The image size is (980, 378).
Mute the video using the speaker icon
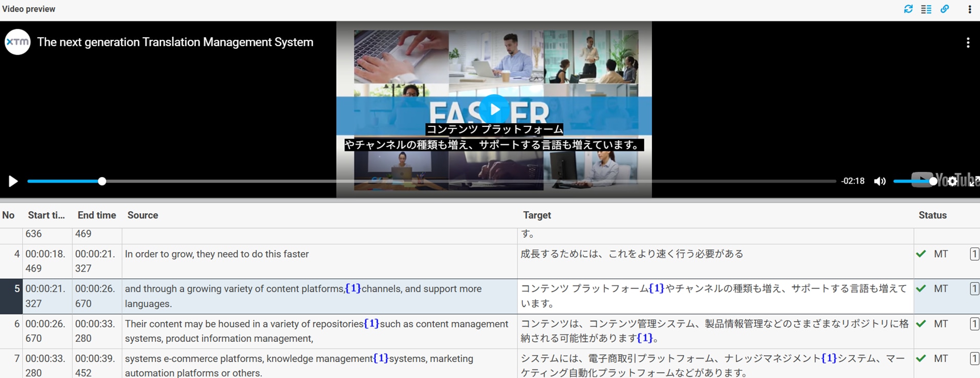click(x=880, y=181)
